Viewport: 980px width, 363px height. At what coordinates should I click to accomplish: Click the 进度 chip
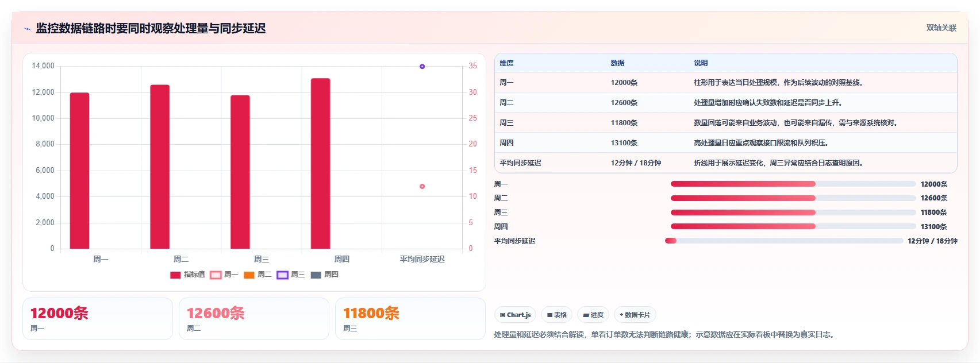click(593, 315)
